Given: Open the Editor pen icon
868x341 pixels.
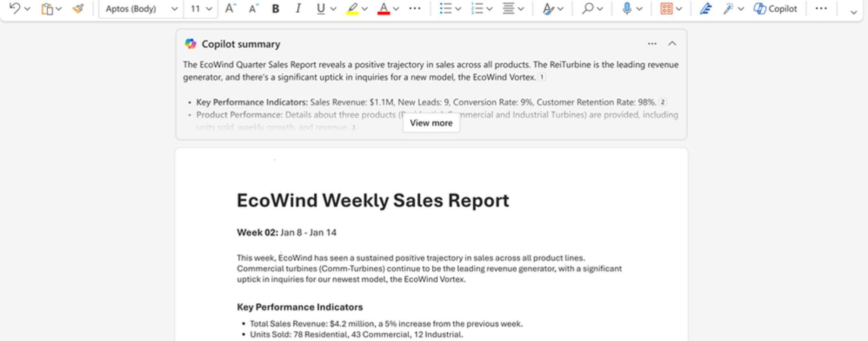Looking at the screenshot, I should 706,8.
